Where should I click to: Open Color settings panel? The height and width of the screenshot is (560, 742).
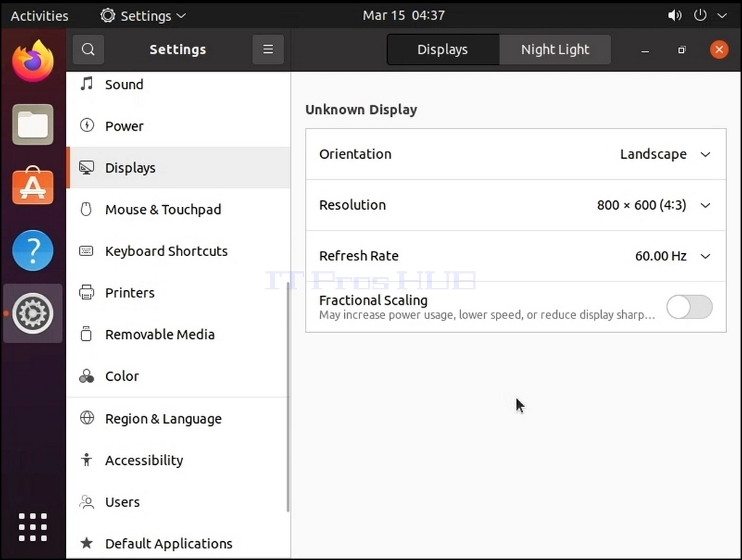[179, 376]
